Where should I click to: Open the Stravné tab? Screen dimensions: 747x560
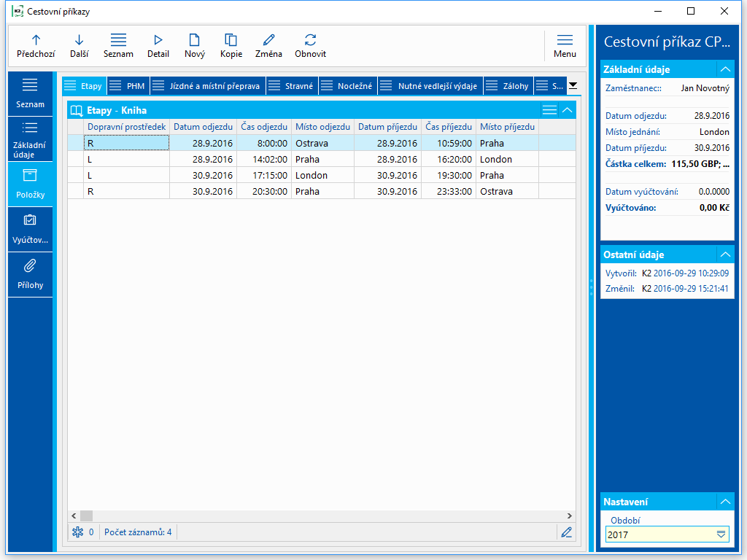click(292, 86)
